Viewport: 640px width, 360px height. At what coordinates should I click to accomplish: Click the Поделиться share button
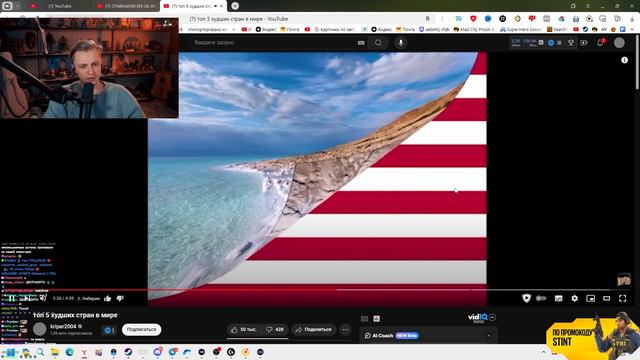click(313, 329)
